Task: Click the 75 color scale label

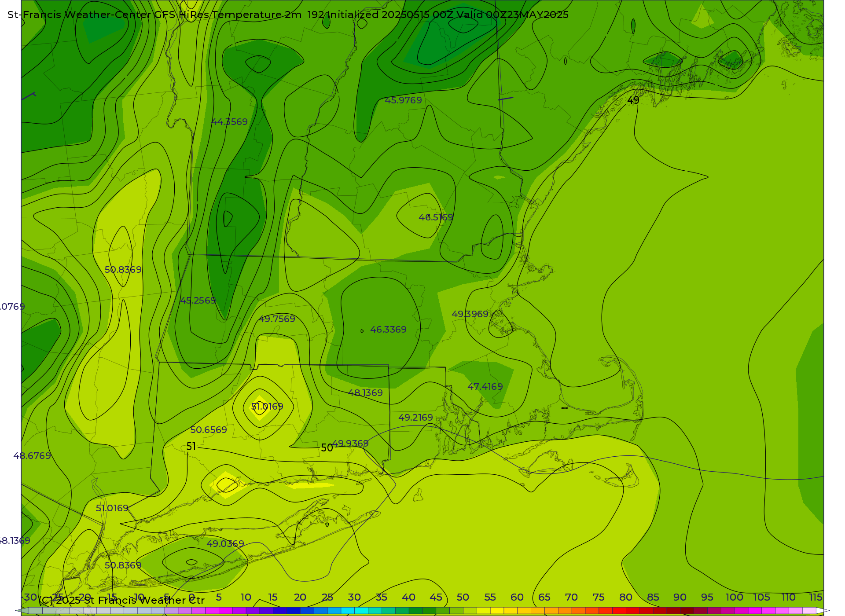Action: (x=599, y=597)
